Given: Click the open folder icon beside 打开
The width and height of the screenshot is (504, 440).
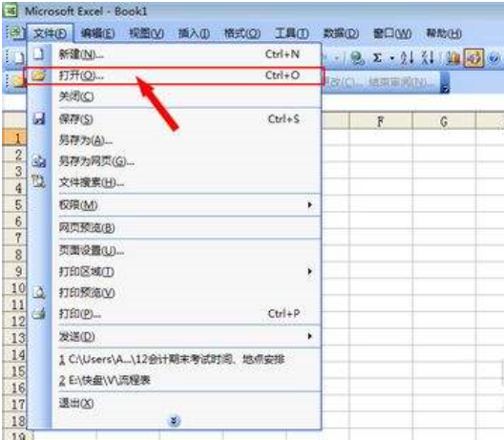Looking at the screenshot, I should (x=38, y=75).
